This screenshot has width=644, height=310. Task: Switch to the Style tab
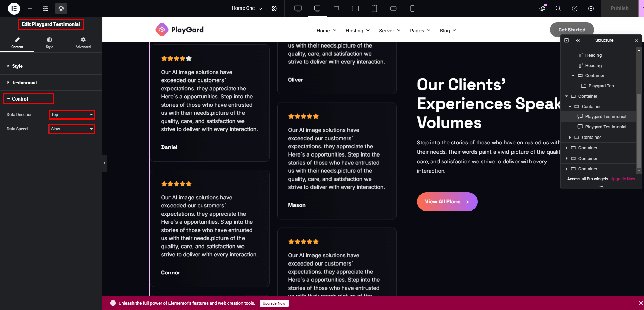pos(50,43)
